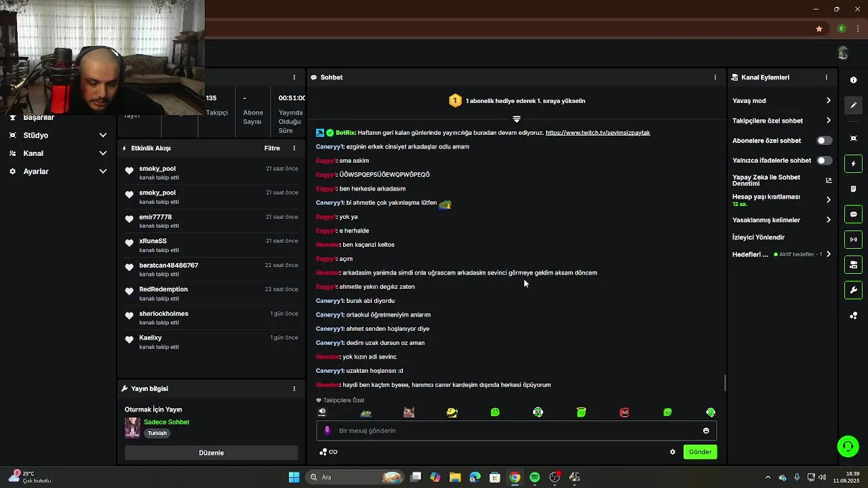Click the beratcan48486767 follow activity row
868x488 pixels.
[x=211, y=270]
